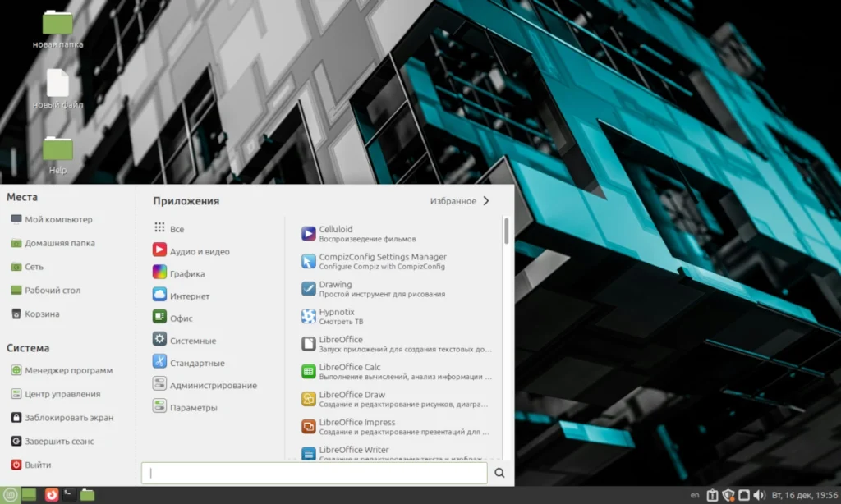
Task: Open the LibreOffice start center
Action: coord(396,344)
